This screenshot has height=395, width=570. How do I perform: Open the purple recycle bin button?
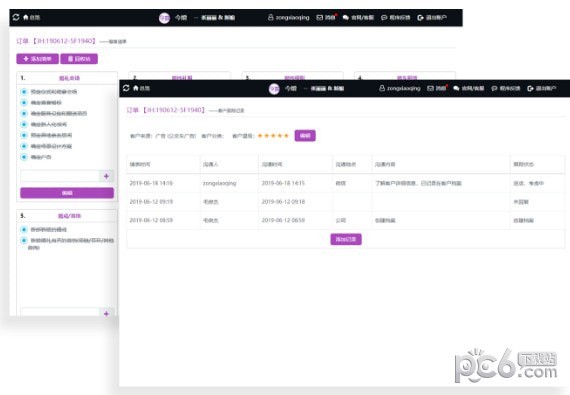point(79,59)
